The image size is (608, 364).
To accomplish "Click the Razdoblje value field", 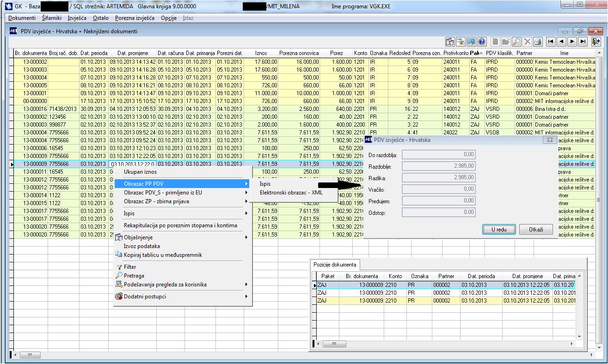I will coord(438,166).
